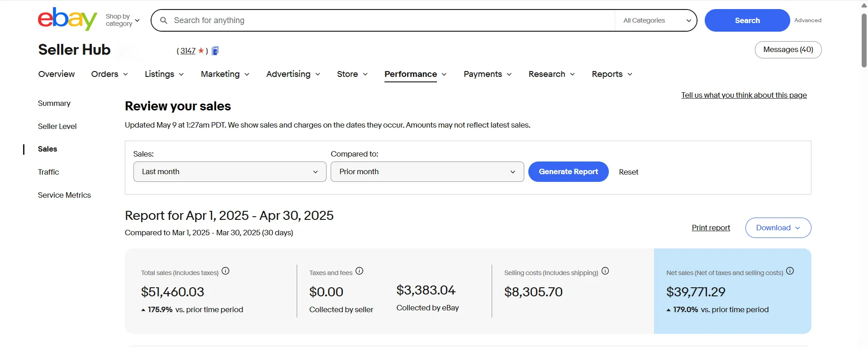
Task: Click the page vertical scrollbar thumb
Action: coord(864,41)
